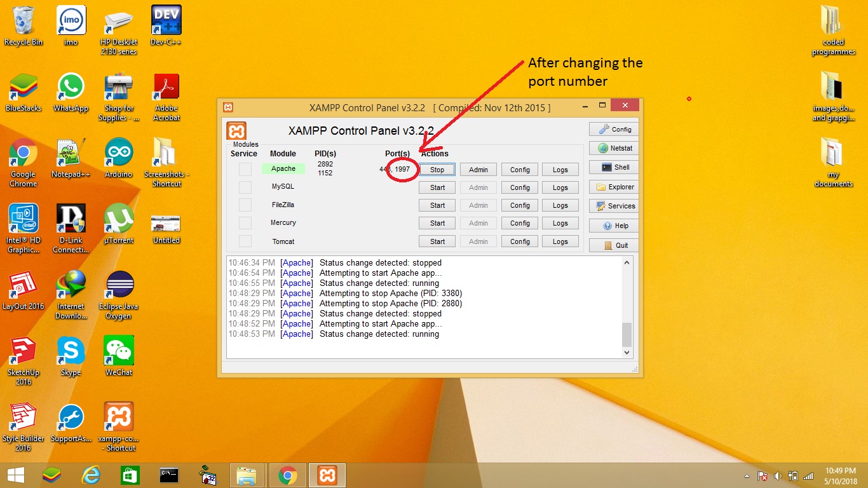This screenshot has width=868, height=488.
Task: Open the imo desktop icon
Action: click(71, 25)
